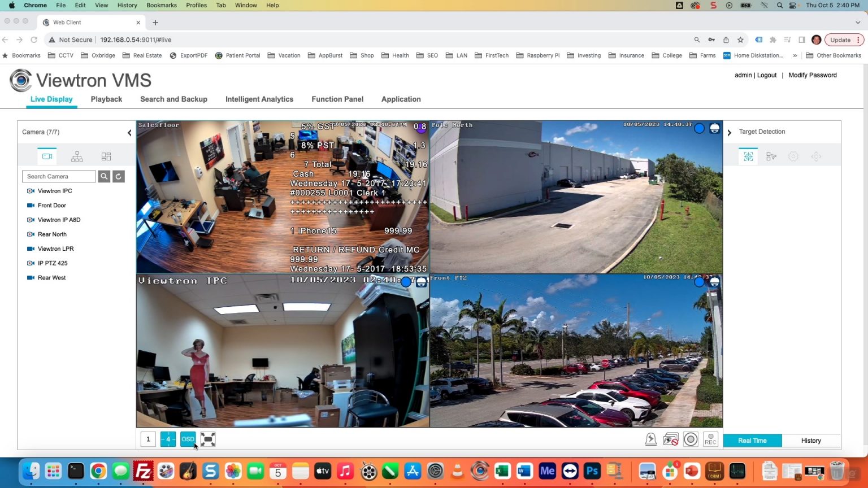Switch view to Real Time mode

pos(752,440)
